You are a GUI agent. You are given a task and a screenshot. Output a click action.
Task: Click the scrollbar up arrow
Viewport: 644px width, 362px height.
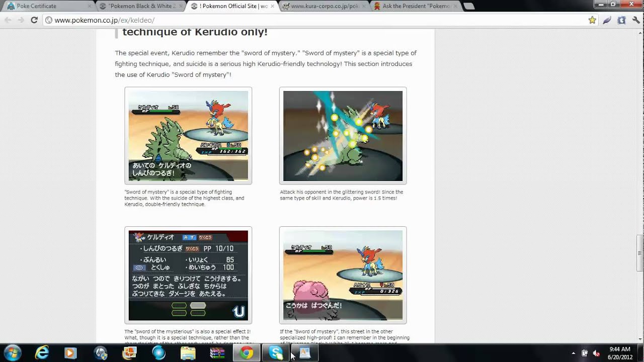(639, 33)
